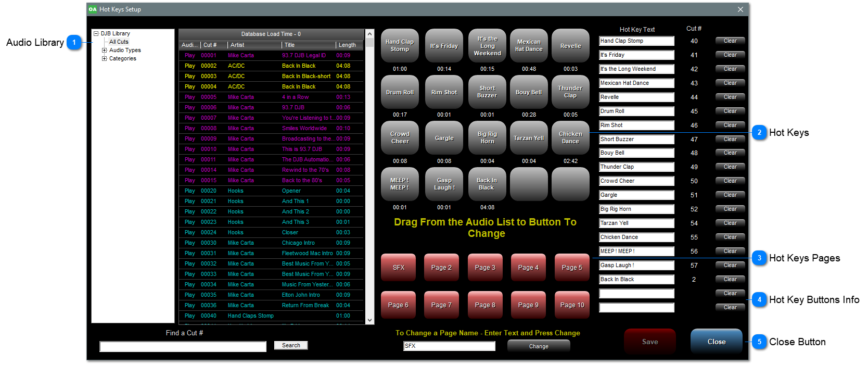The width and height of the screenshot is (868, 365).
Task: Edit the Thunder Clap hot key text field
Action: pyautogui.click(x=636, y=167)
